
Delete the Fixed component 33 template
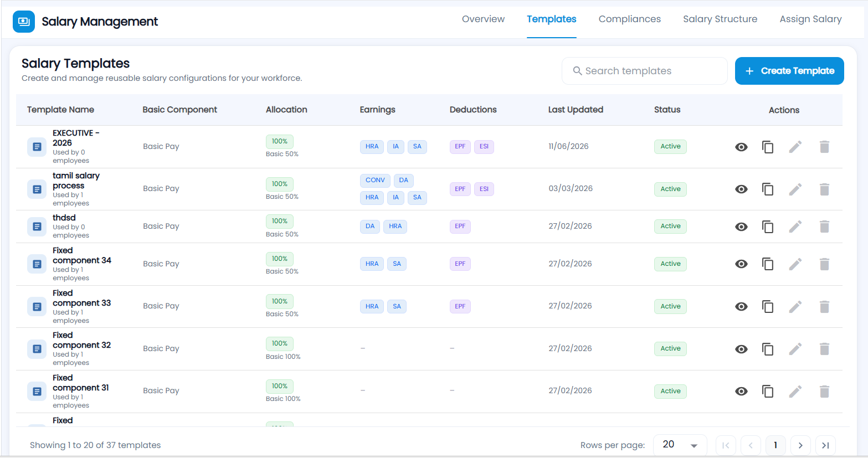coord(824,306)
